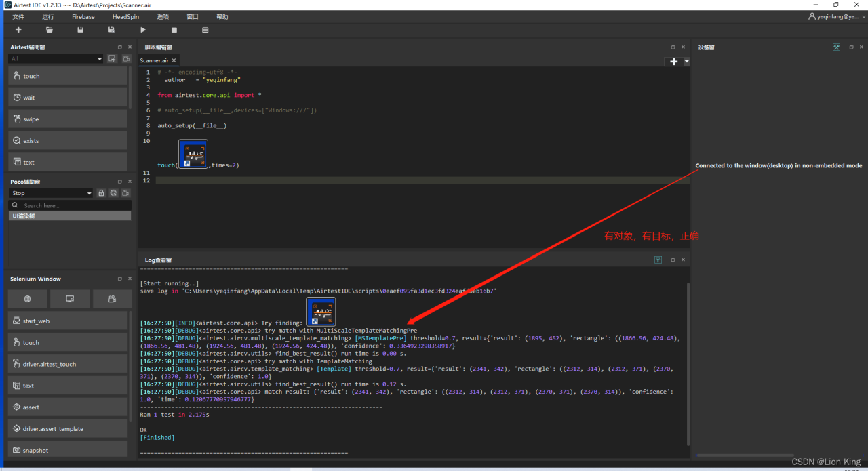Open the 窗口 menu
Viewport: 868px width, 471px height.
pyautogui.click(x=193, y=16)
